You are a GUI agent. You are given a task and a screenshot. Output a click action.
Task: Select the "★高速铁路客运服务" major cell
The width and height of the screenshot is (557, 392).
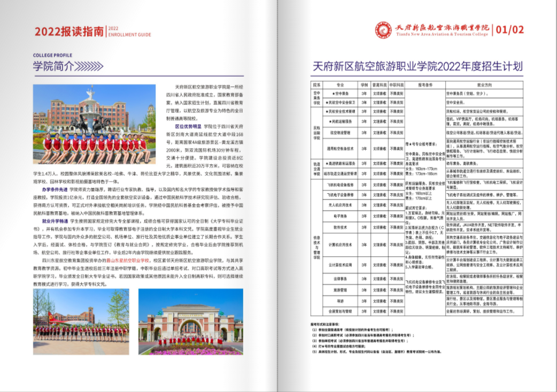click(341, 163)
